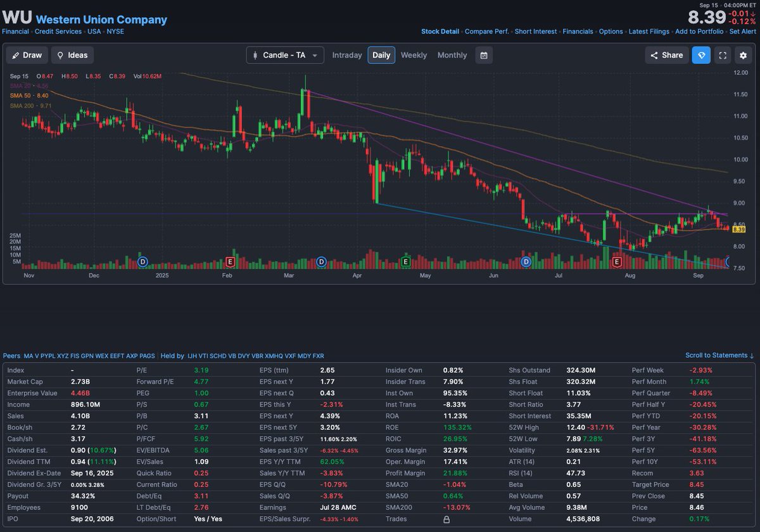The height and width of the screenshot is (532, 760).
Task: Open fund ticker FXR
Action: coord(319,356)
